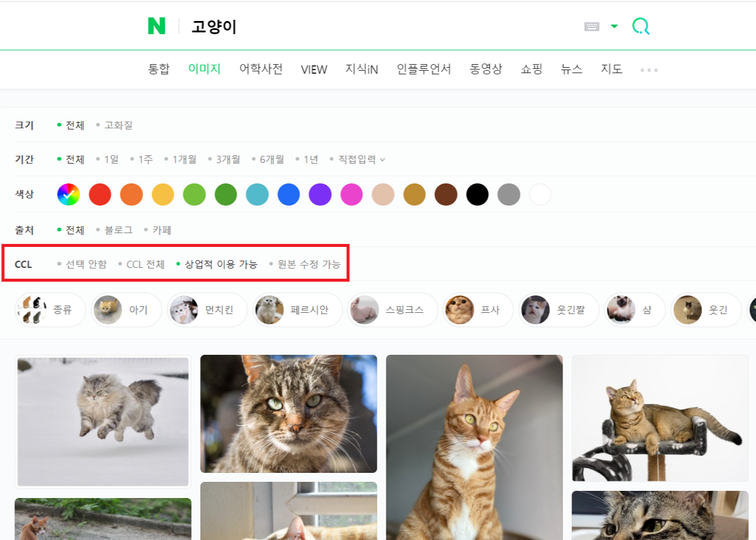Screen dimensions: 756x540
Task: Click the 페르시안 keyword chip
Action: coord(298,310)
